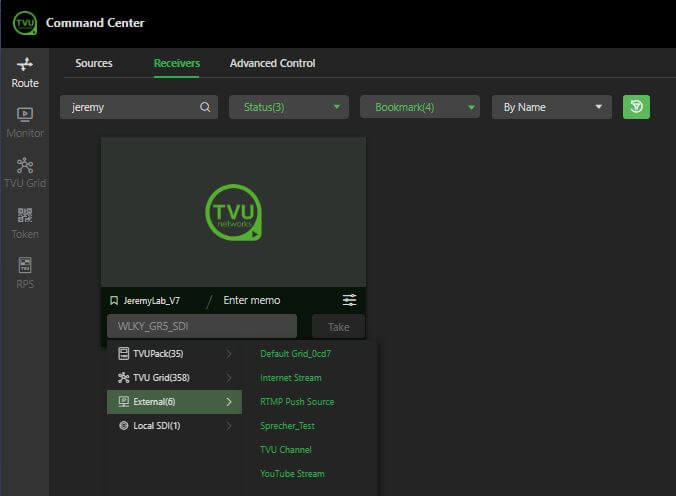Expand Local SDI(1) submenu chevron
This screenshot has height=496, width=676.
(x=229, y=426)
